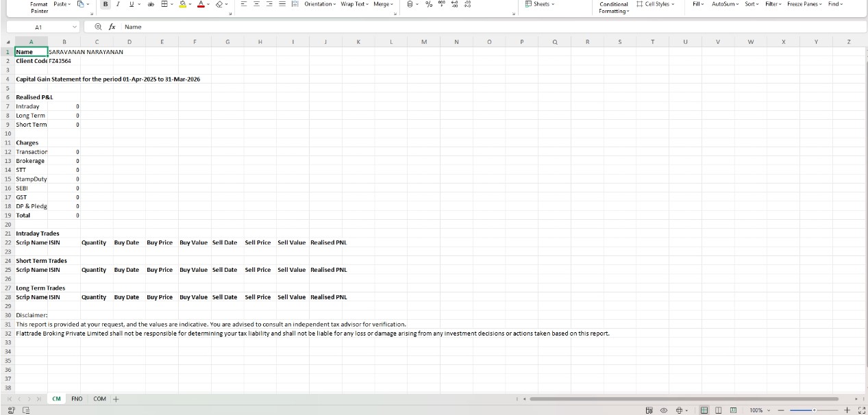Click the zoom slider
The image size is (868, 415).
coord(814,410)
